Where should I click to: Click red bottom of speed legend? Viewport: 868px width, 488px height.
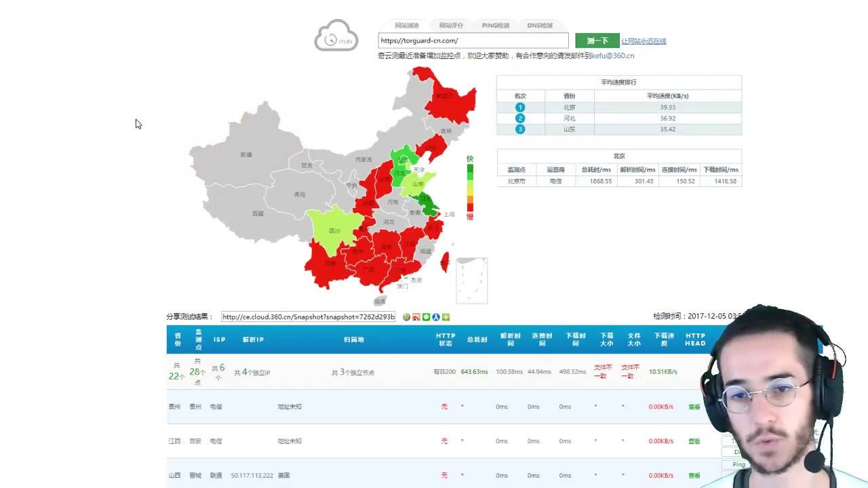pyautogui.click(x=470, y=207)
